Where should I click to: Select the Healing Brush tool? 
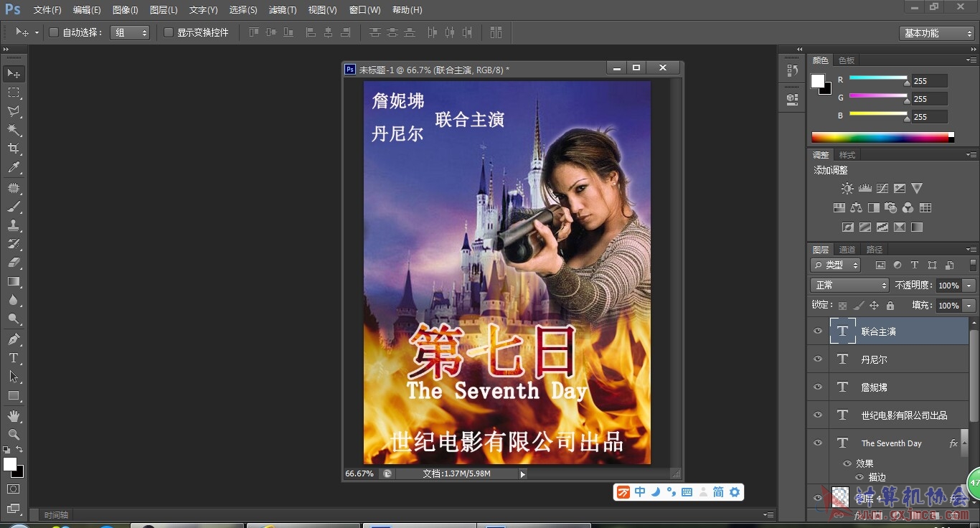pos(14,188)
